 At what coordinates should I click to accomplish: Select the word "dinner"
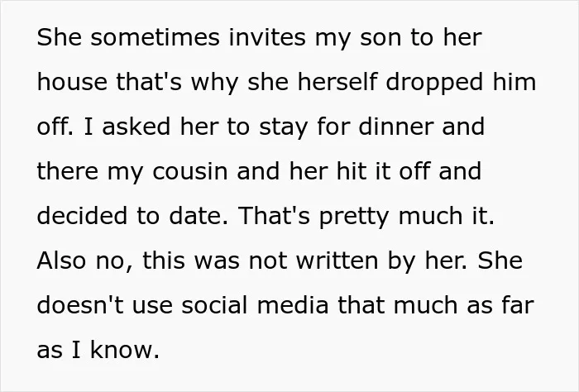coord(395,127)
